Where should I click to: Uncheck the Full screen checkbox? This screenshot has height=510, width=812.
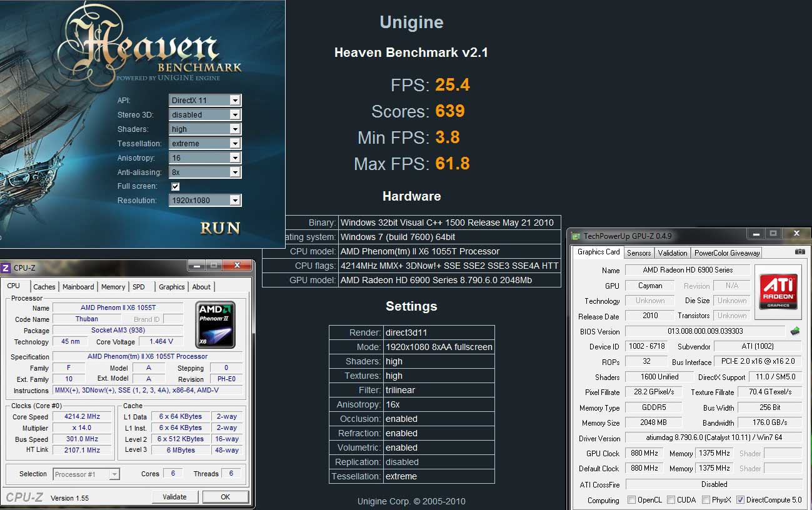(176, 186)
